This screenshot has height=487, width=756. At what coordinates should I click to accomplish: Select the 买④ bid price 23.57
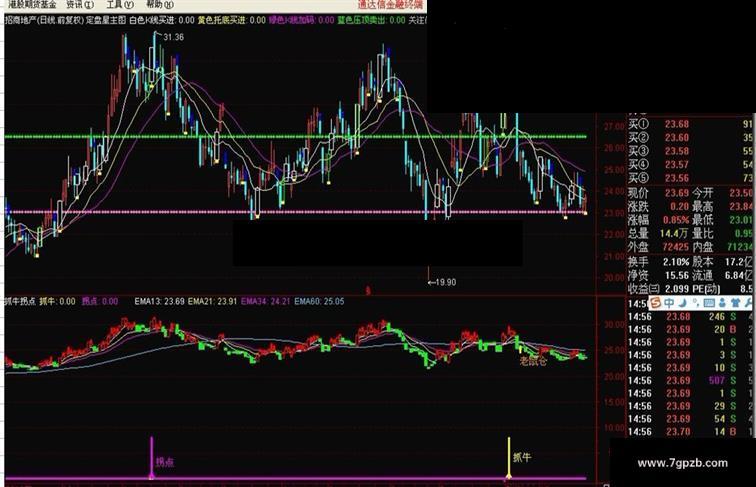point(677,164)
